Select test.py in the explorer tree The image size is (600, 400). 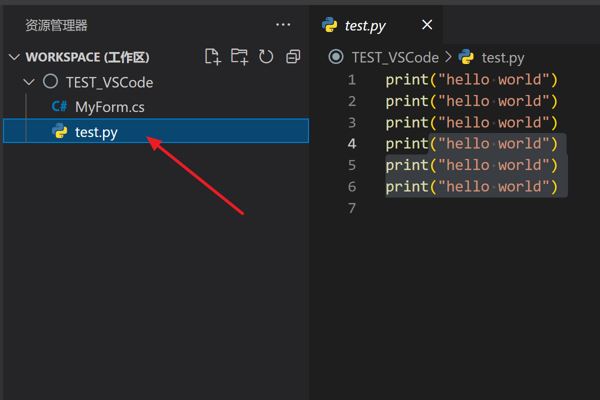96,131
